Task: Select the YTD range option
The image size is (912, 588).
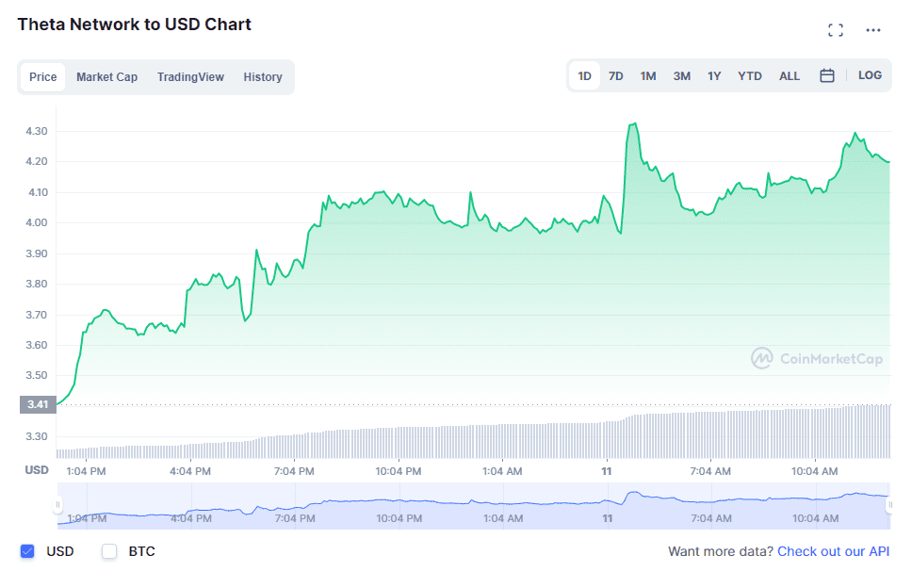Action: tap(750, 75)
